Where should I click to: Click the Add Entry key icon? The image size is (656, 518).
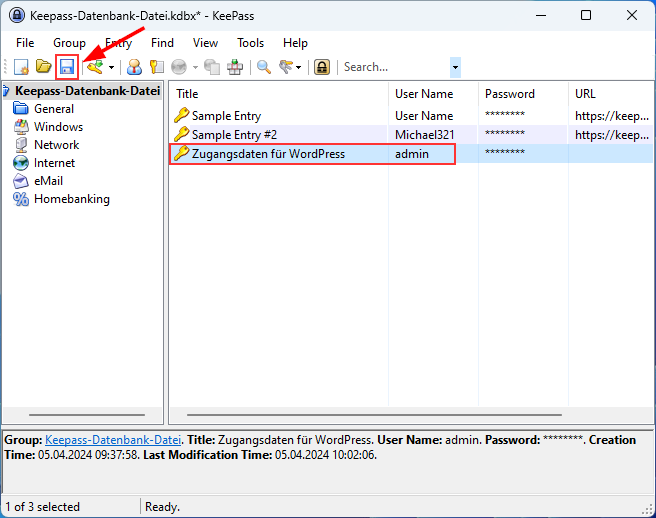coord(95,67)
